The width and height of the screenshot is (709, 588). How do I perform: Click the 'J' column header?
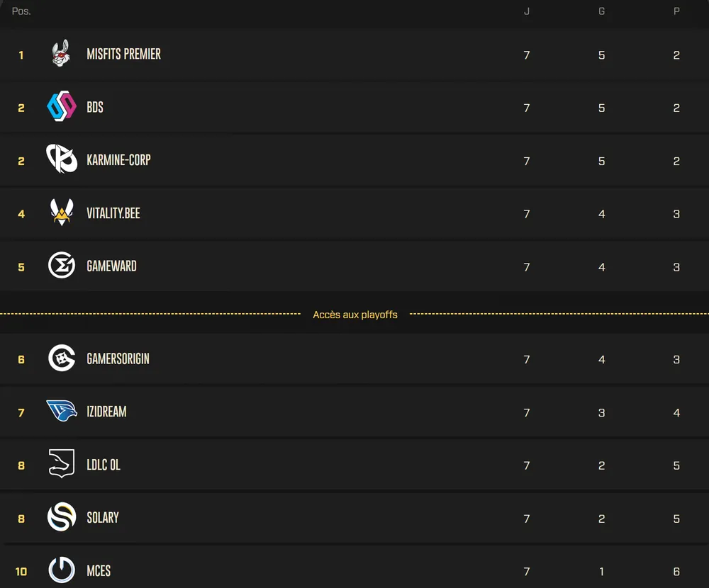(x=527, y=11)
